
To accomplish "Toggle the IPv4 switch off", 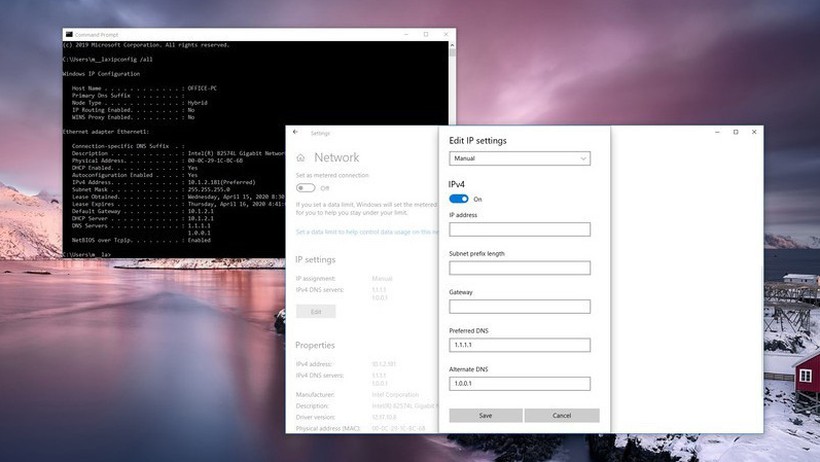I will coord(459,199).
